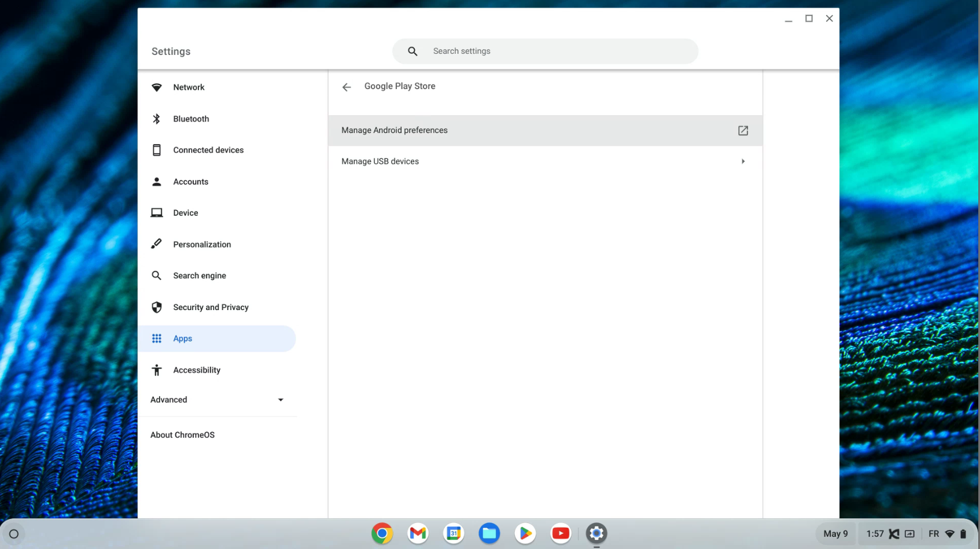Image resolution: width=980 pixels, height=549 pixels.
Task: Click the Connected devices phone icon
Action: (157, 150)
